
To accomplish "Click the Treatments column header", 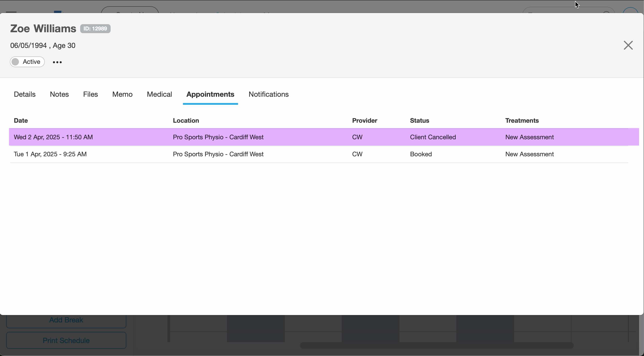I will [522, 120].
